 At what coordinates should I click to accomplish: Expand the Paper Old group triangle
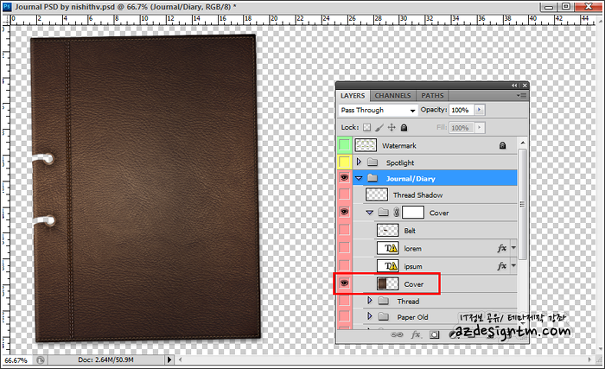(369, 317)
